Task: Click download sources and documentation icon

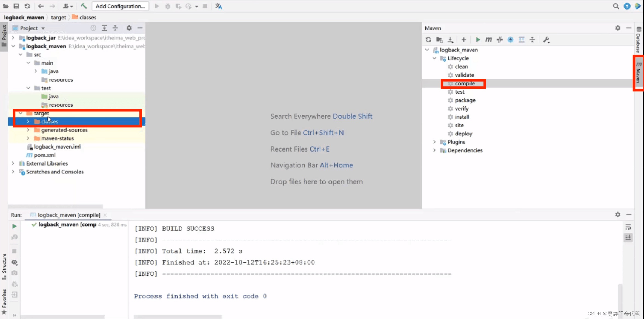Action: pyautogui.click(x=450, y=40)
